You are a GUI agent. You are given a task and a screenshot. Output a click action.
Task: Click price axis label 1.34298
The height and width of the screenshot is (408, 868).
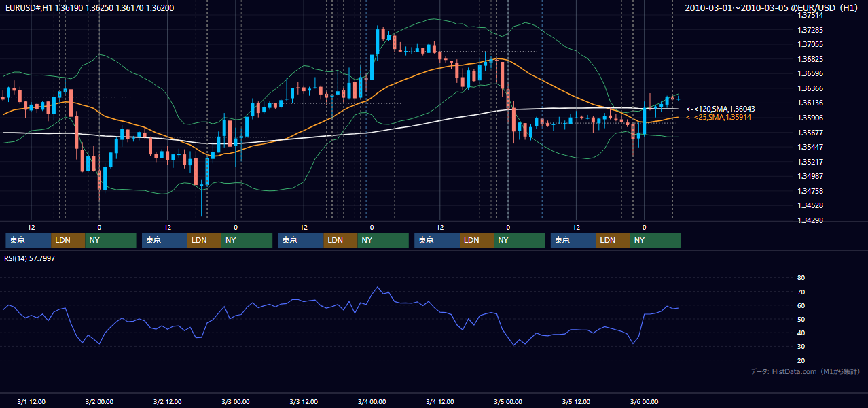tap(810, 221)
